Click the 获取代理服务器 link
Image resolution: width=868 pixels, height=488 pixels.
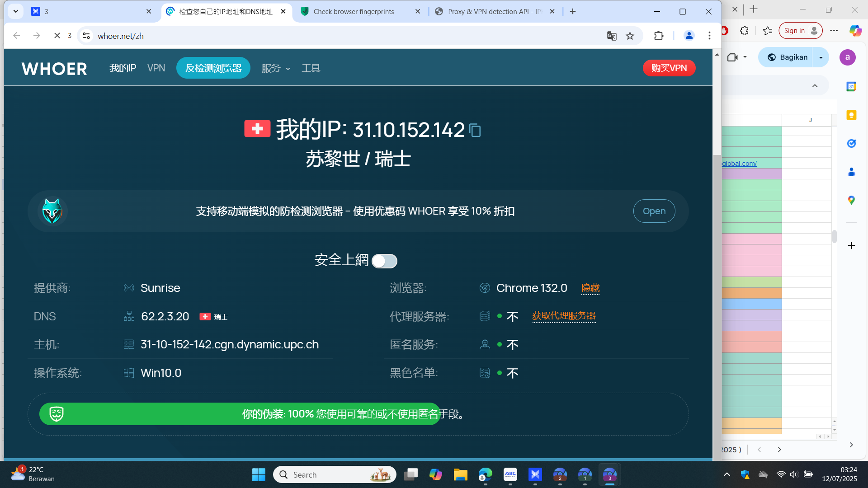click(564, 316)
